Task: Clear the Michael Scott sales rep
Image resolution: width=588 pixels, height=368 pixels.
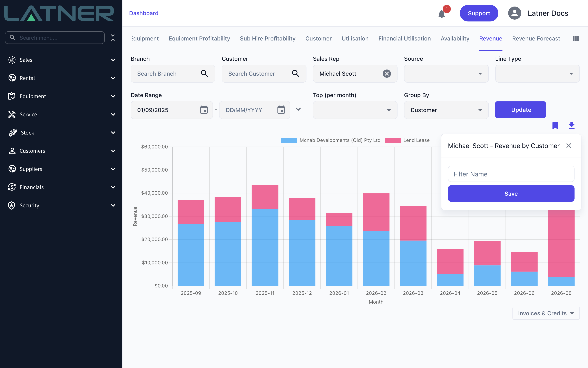Action: tap(387, 74)
